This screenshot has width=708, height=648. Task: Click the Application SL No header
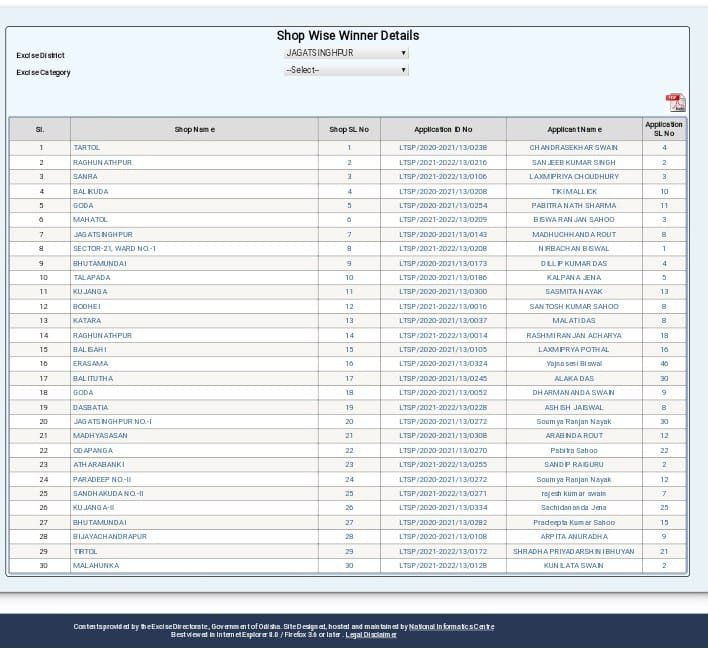tap(664, 129)
